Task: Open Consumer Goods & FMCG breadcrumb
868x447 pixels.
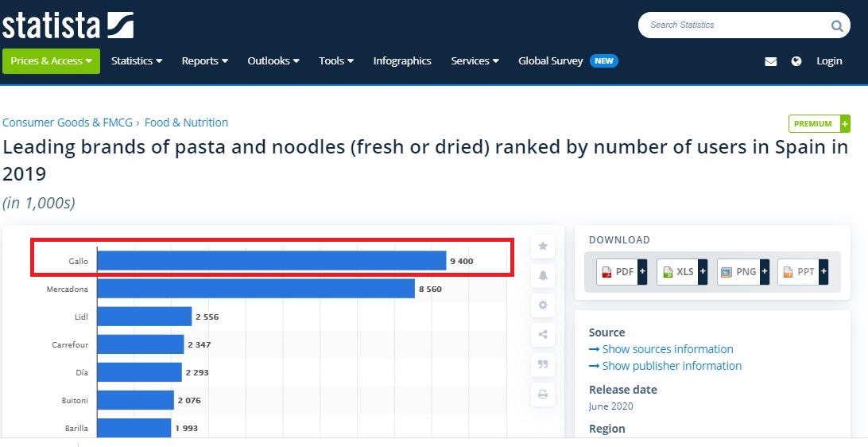Action: (68, 122)
